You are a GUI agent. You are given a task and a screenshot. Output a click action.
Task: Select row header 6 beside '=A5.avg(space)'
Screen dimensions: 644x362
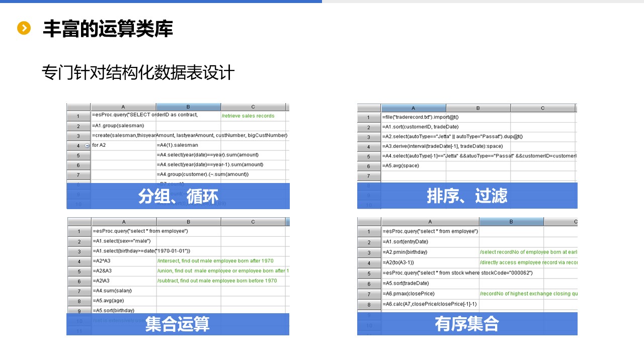[369, 166]
